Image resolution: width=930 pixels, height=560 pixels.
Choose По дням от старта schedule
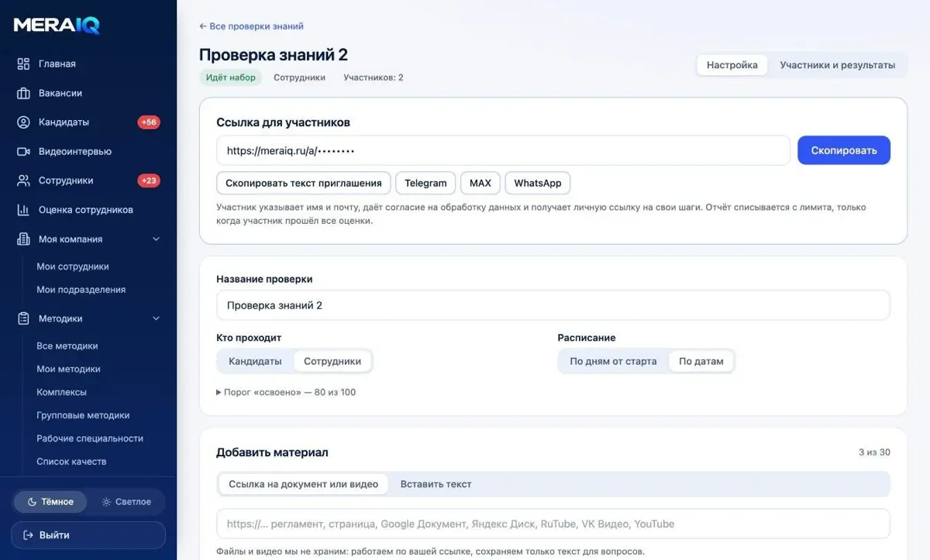(x=613, y=361)
